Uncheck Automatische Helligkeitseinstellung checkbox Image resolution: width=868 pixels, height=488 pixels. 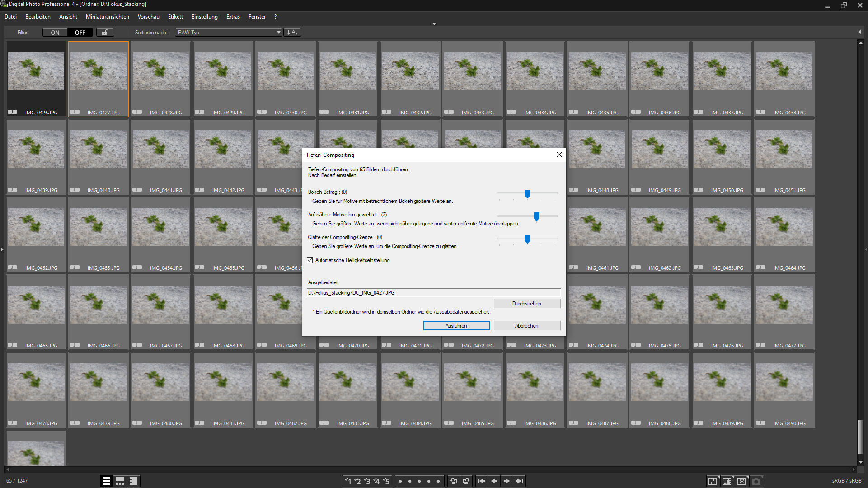[x=310, y=260]
